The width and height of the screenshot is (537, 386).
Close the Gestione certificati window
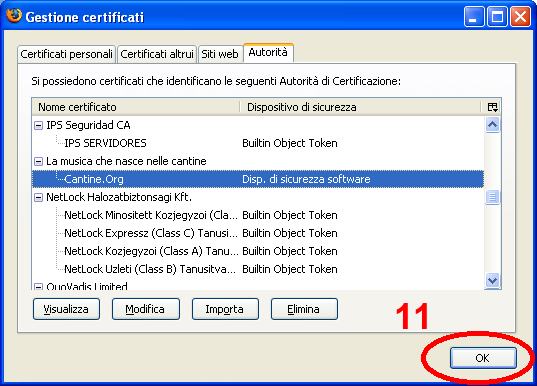pyautogui.click(x=521, y=16)
